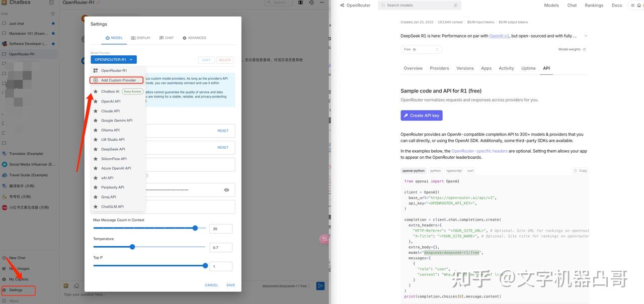
Task: Unstar the Just chat conversation
Action: coord(53,23)
